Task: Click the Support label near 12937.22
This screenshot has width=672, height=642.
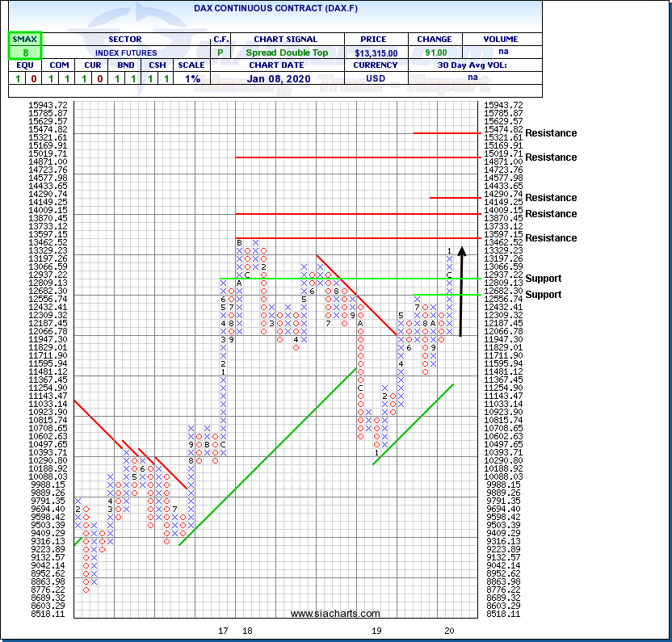Action: (543, 279)
